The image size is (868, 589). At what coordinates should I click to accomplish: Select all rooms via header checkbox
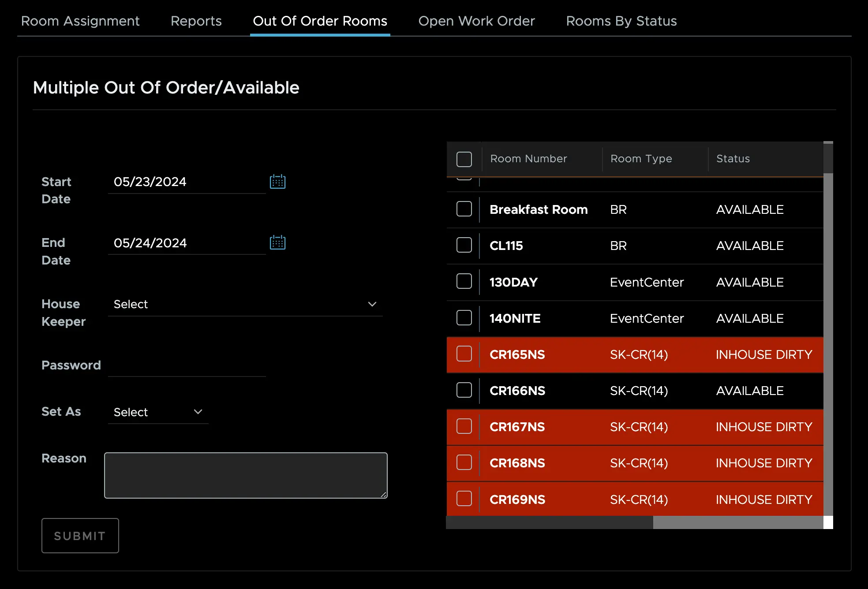click(x=464, y=159)
